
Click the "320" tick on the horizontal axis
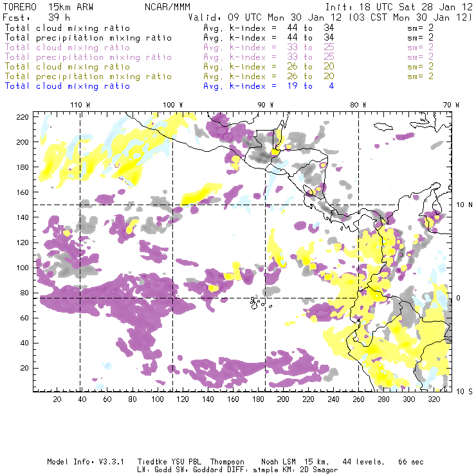[x=434, y=399]
